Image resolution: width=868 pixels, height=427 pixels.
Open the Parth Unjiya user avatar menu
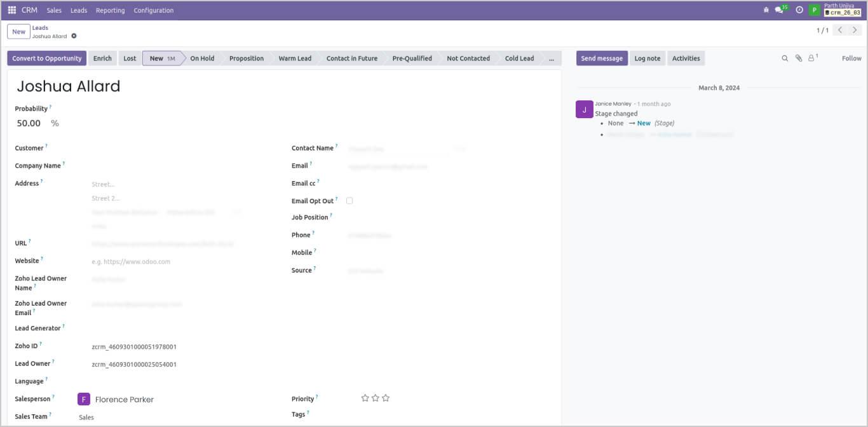pos(814,10)
